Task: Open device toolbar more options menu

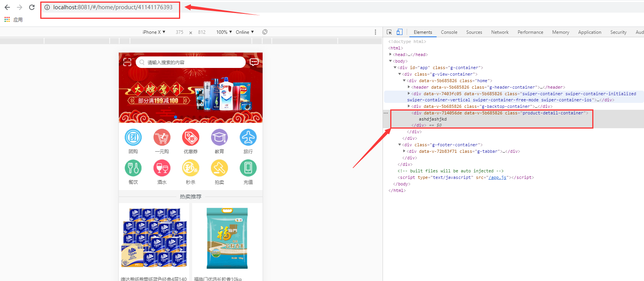Action: click(x=375, y=32)
